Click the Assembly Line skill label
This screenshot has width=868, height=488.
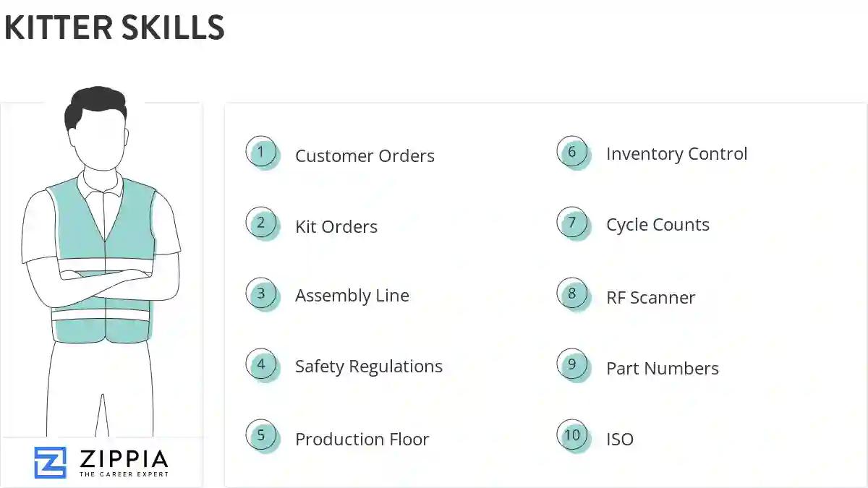point(352,296)
